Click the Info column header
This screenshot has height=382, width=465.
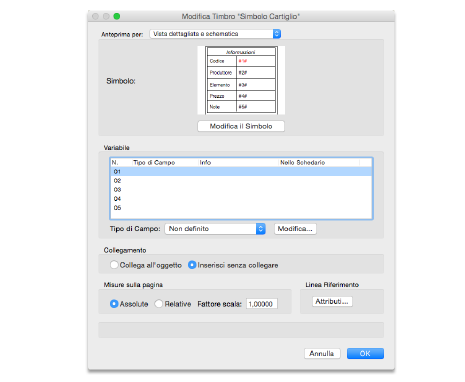coord(238,162)
